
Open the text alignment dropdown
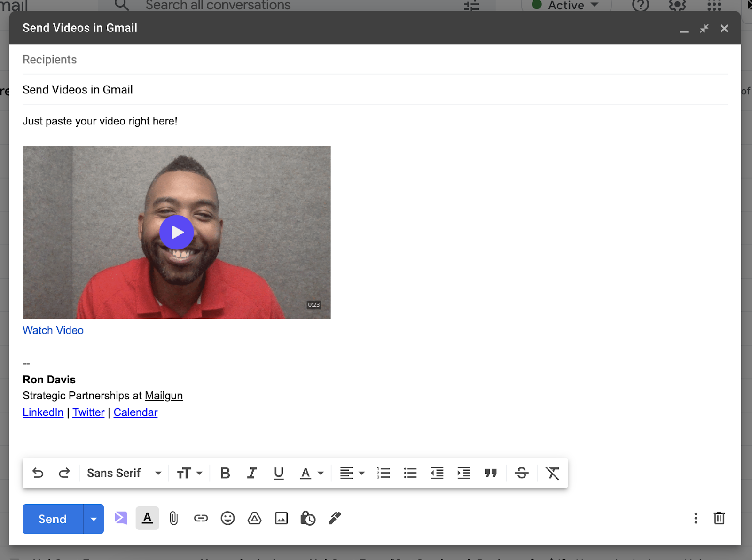point(352,473)
